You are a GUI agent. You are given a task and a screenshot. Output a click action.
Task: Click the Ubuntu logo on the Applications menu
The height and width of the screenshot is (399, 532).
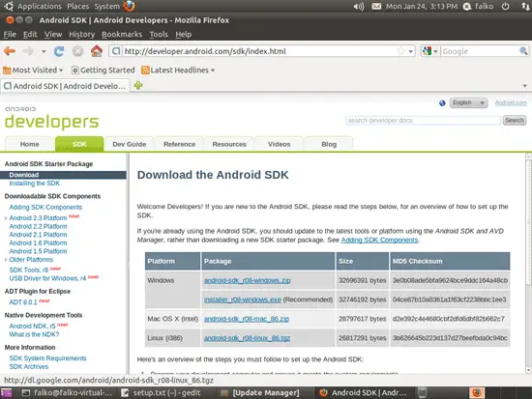tap(9, 6)
